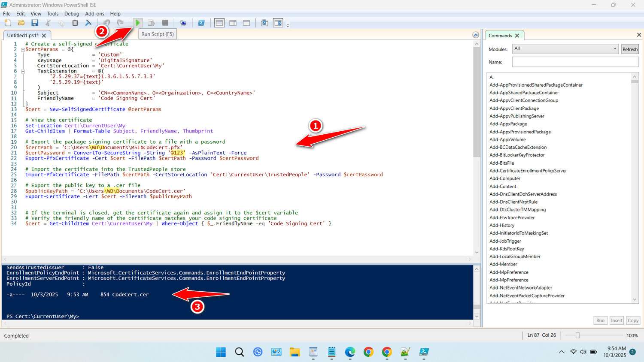Create a new script with the New icon
This screenshot has width=644, height=362.
(8, 23)
